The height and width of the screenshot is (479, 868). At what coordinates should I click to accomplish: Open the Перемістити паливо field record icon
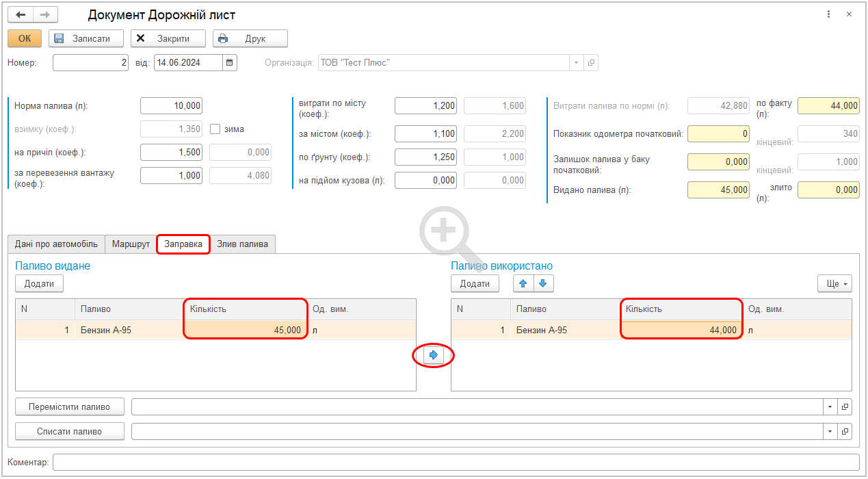tap(845, 407)
